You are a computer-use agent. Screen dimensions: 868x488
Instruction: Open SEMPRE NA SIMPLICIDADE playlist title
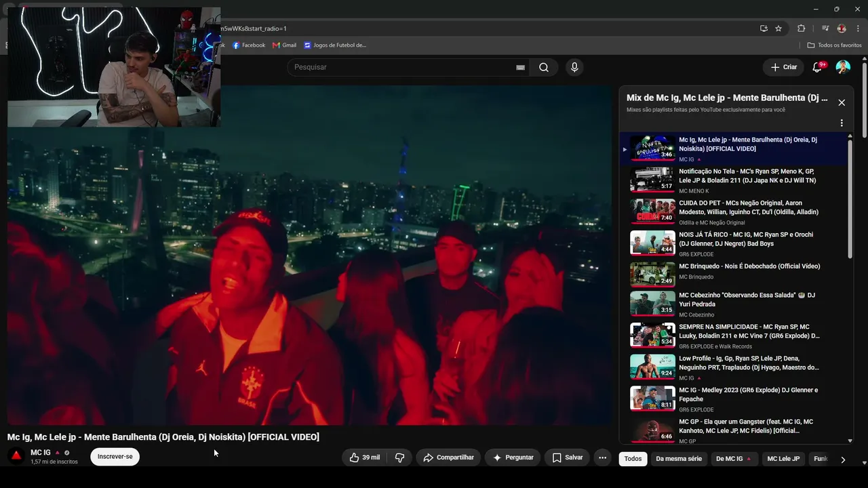[x=749, y=331]
